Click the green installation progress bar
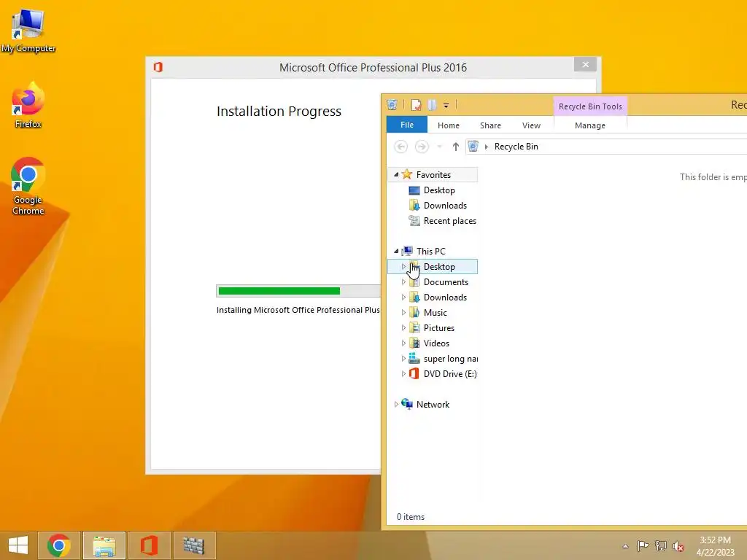This screenshot has height=560, width=747. click(279, 291)
